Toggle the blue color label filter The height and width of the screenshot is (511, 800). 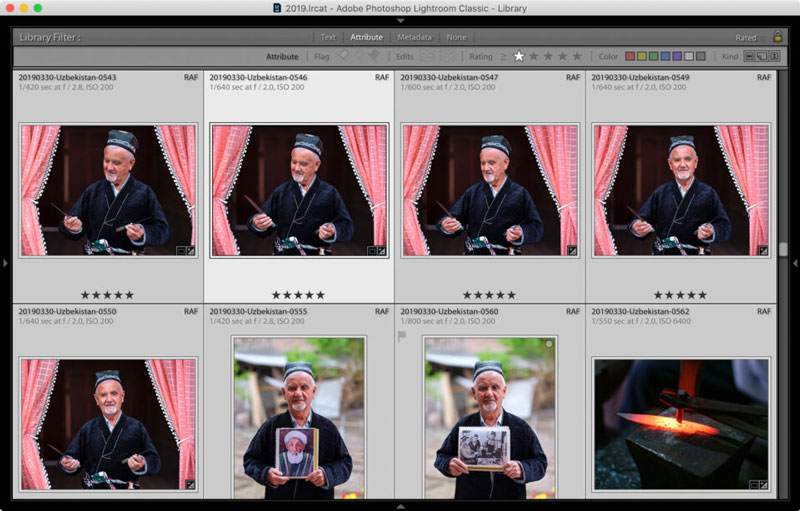point(666,57)
